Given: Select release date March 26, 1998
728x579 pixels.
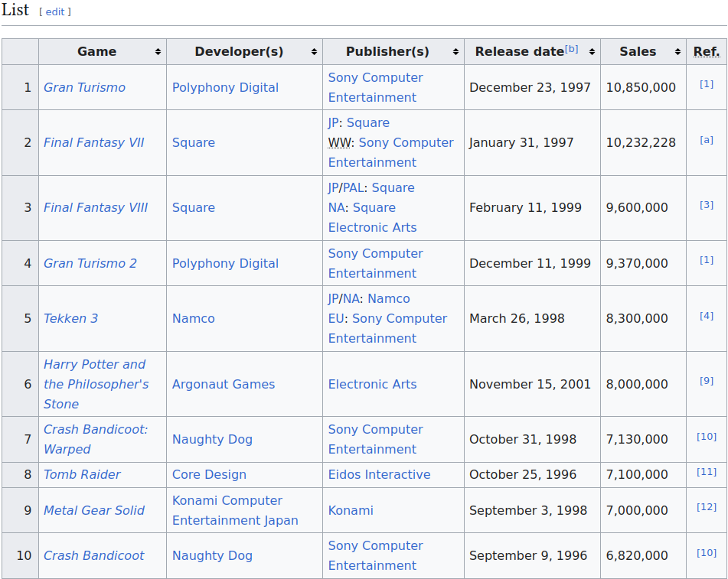Looking at the screenshot, I should click(x=517, y=318).
